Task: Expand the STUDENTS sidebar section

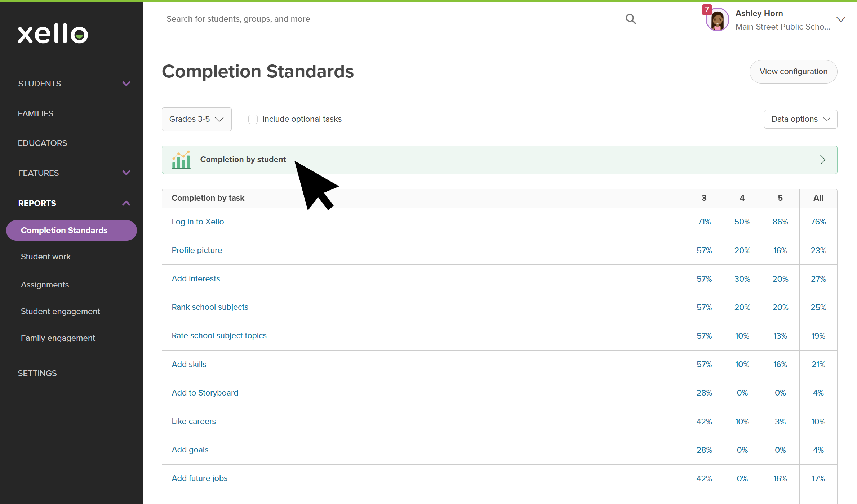Action: pyautogui.click(x=126, y=84)
